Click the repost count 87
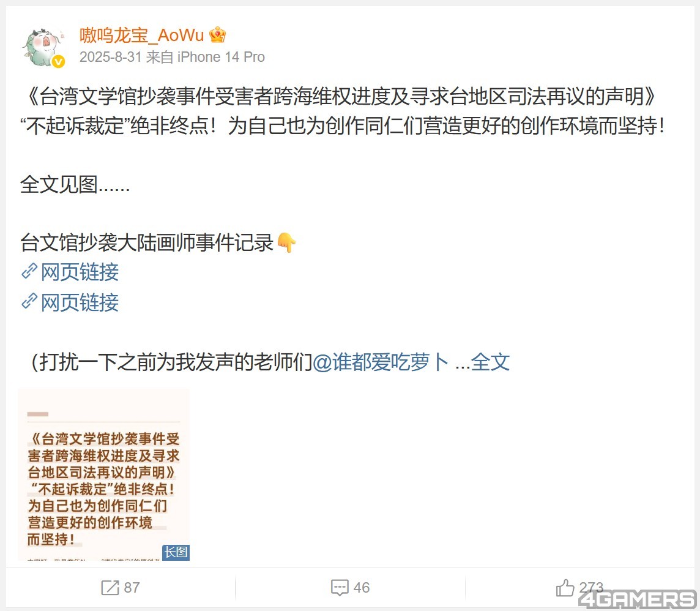 tap(132, 588)
